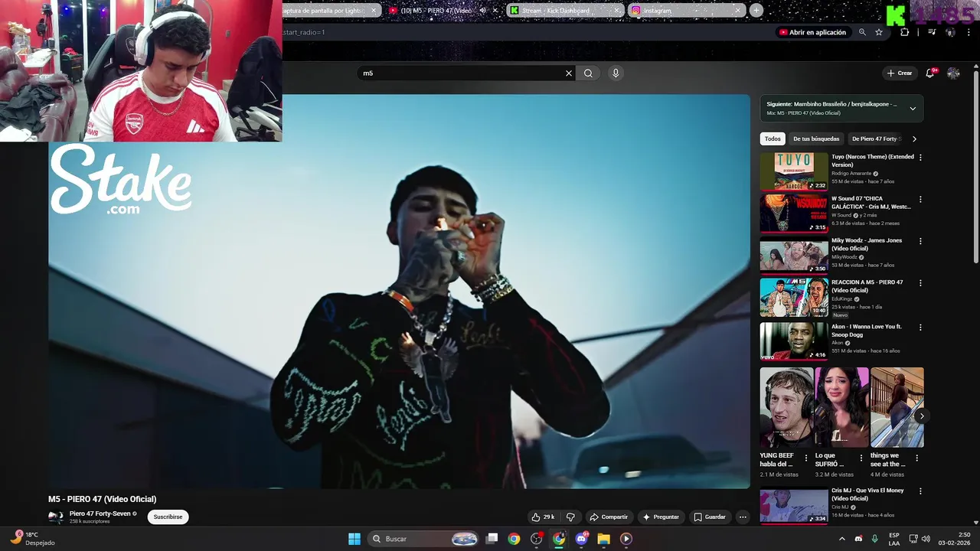This screenshot has width=980, height=551.
Task: Start voice search with the microphone icon
Action: click(616, 73)
